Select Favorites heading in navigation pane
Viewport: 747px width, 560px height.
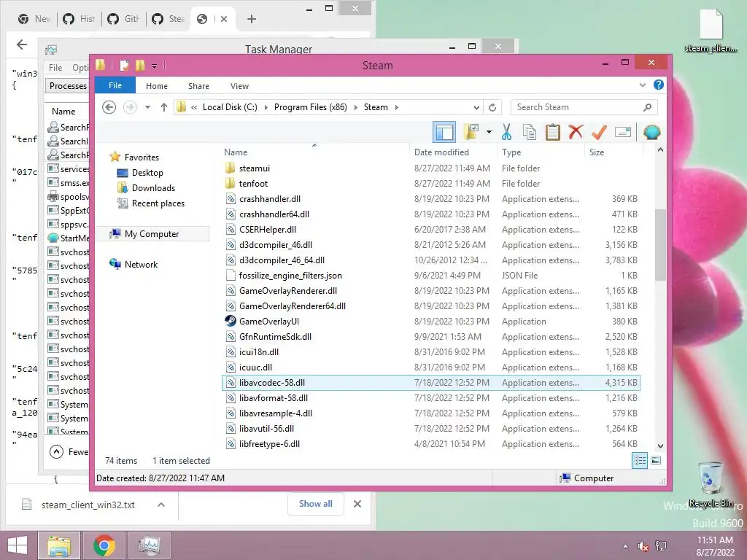(134, 157)
